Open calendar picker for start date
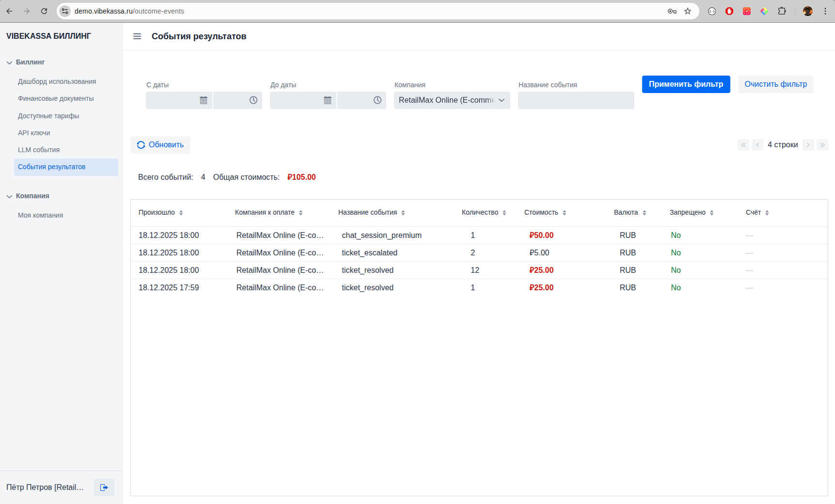 click(204, 100)
